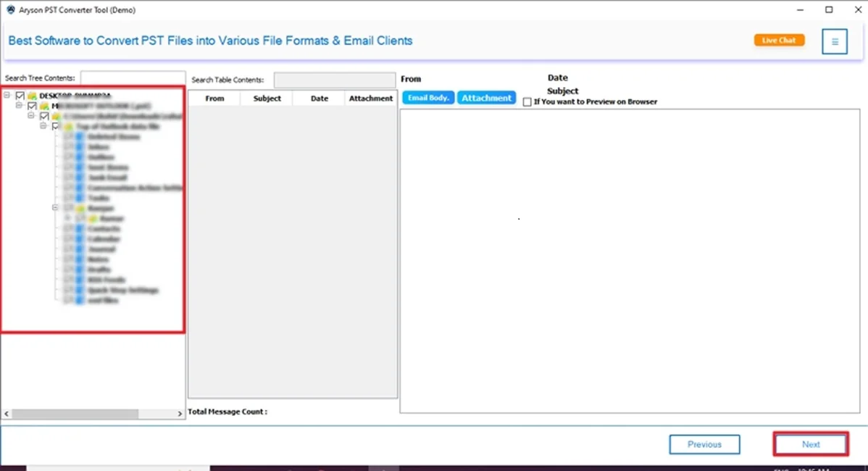Image resolution: width=868 pixels, height=471 pixels.
Task: Click the Sent Items folder icon
Action: point(80,167)
